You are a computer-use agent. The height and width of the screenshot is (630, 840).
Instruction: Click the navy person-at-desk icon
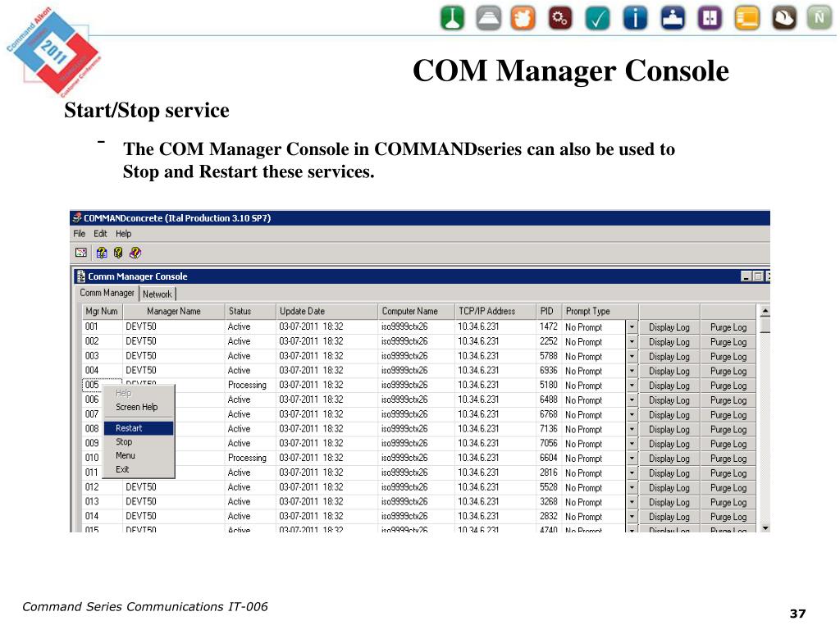tap(673, 18)
